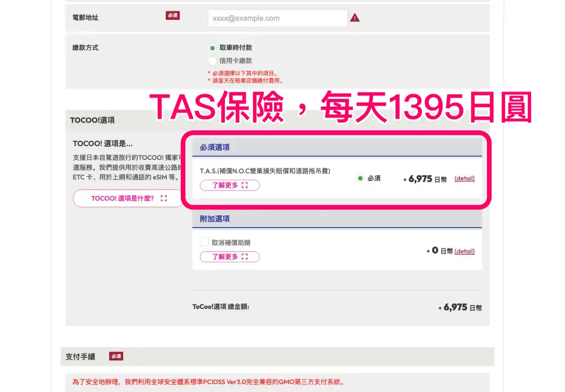Click the expand icon in T.A.S. 了解更多
The image size is (565, 392).
245,185
